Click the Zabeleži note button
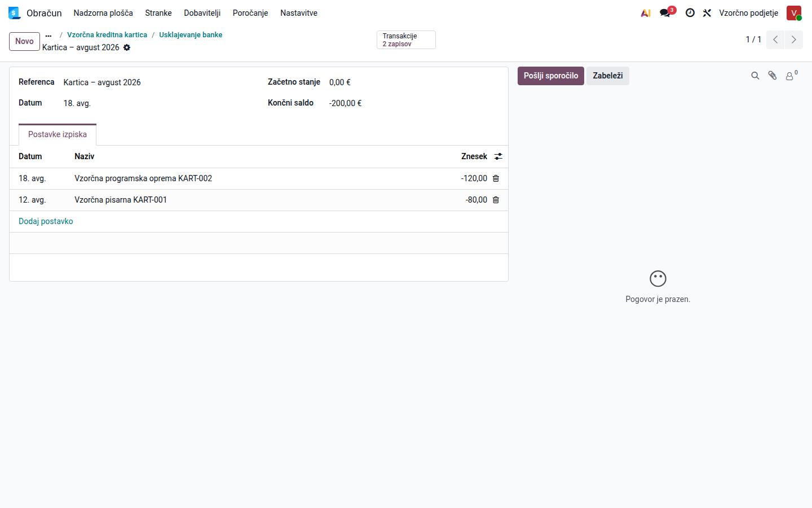This screenshot has height=508, width=812. [608, 76]
